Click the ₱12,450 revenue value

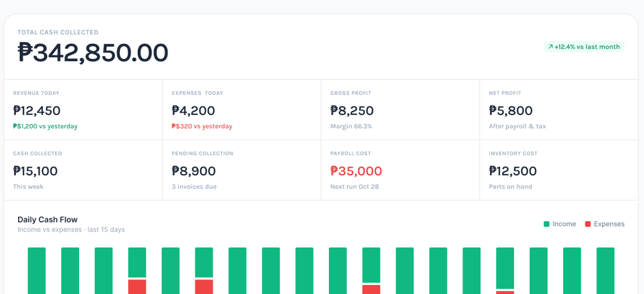[37, 111]
